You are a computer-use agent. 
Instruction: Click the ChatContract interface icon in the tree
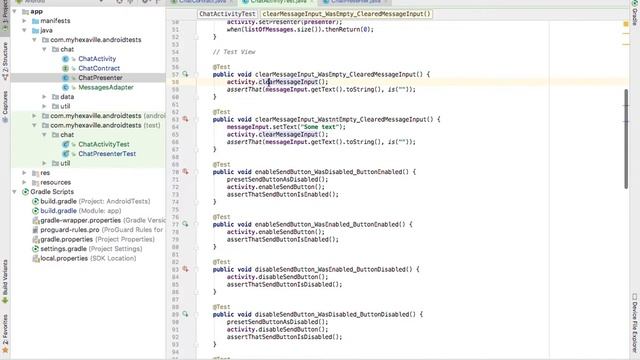(65, 68)
